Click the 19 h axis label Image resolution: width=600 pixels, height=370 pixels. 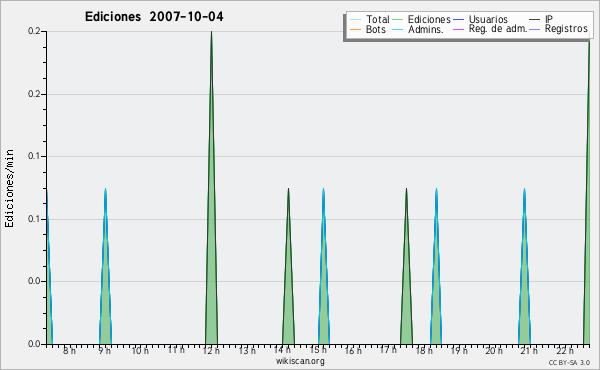tap(459, 350)
